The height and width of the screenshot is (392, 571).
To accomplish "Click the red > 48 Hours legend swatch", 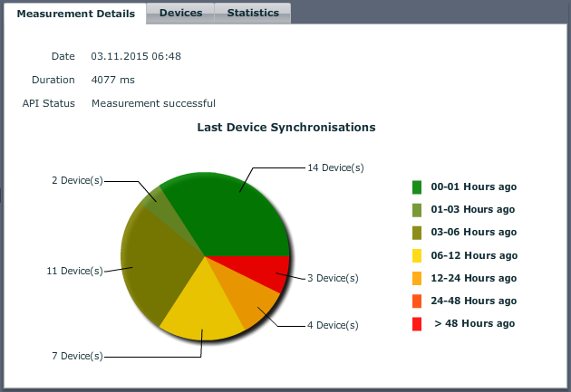I will (417, 323).
